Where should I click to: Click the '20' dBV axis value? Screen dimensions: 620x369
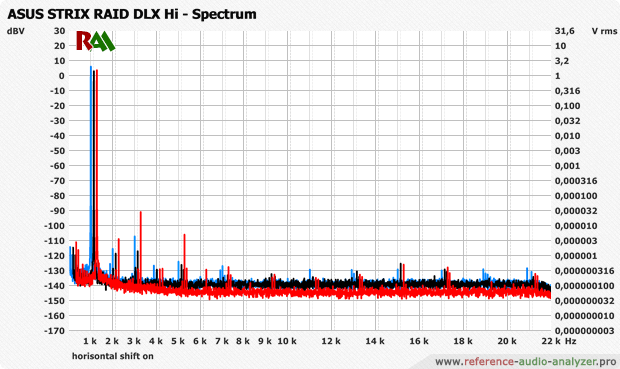[x=60, y=46]
